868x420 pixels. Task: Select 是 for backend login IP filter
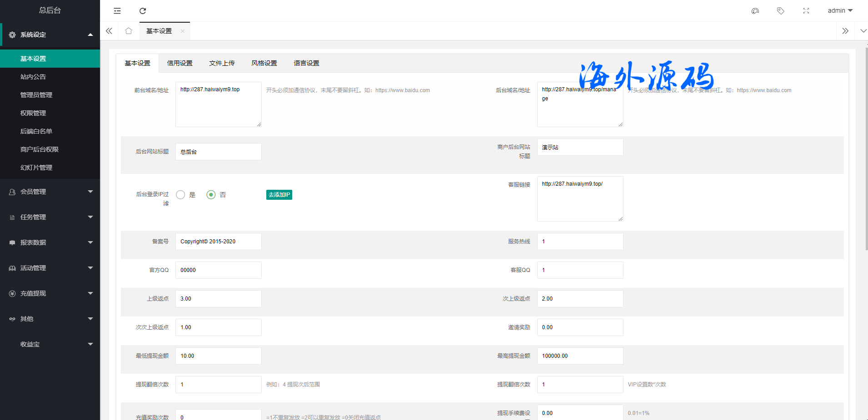tap(180, 195)
